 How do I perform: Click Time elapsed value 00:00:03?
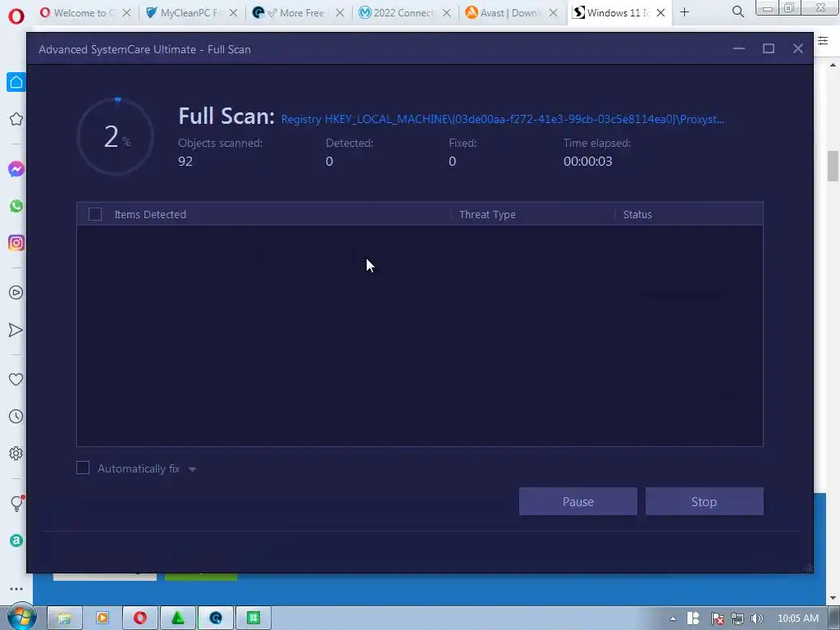pyautogui.click(x=587, y=162)
